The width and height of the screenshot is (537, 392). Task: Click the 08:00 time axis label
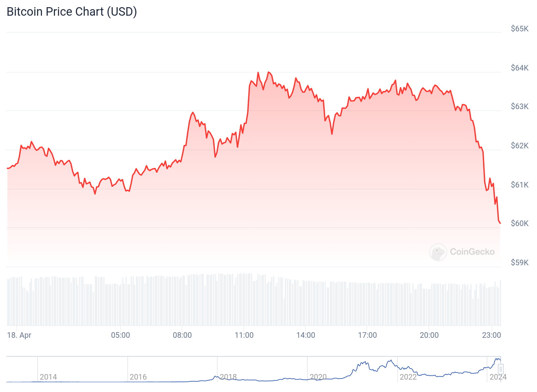[x=182, y=335]
